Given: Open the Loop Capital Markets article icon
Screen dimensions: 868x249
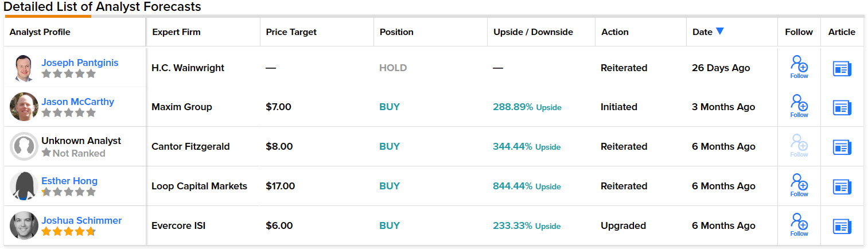Looking at the screenshot, I should point(842,187).
